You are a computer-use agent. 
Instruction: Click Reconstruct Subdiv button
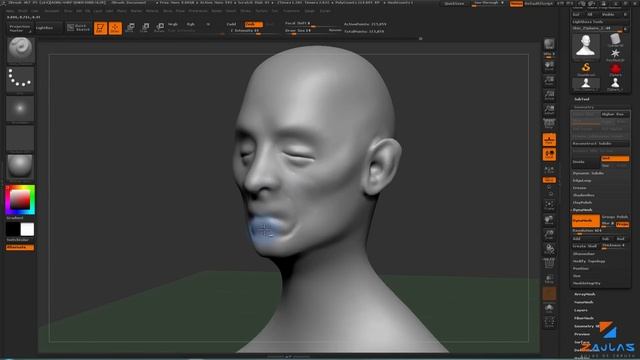pyautogui.click(x=600, y=144)
